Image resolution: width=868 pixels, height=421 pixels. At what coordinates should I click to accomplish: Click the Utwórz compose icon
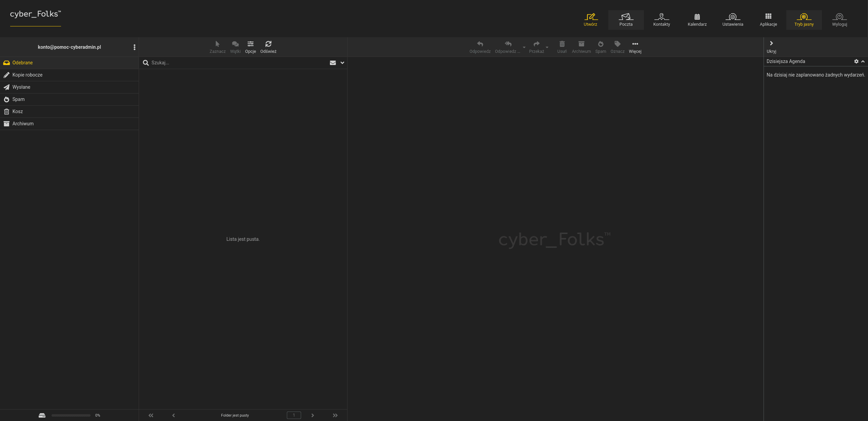point(590,17)
